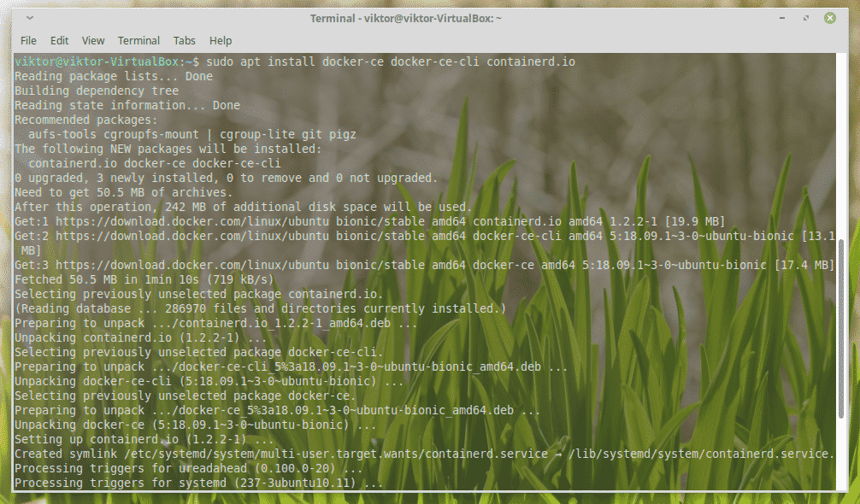The width and height of the screenshot is (860, 504).
Task: Click the 'Get:1' download line
Action: tap(369, 221)
